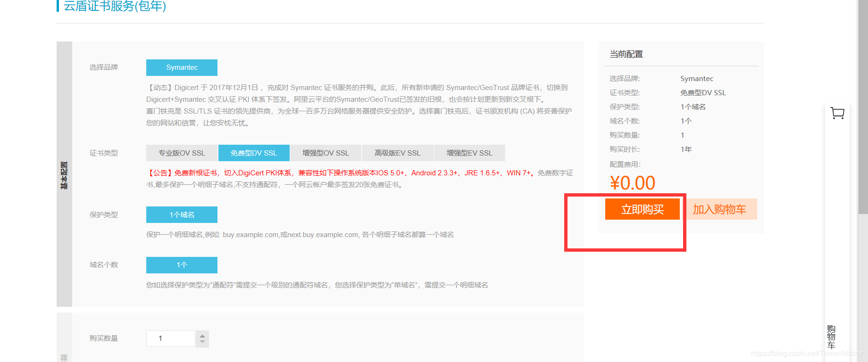Click the 立即购买 buy now button
Viewport: 868px width, 362px height.
click(x=643, y=209)
